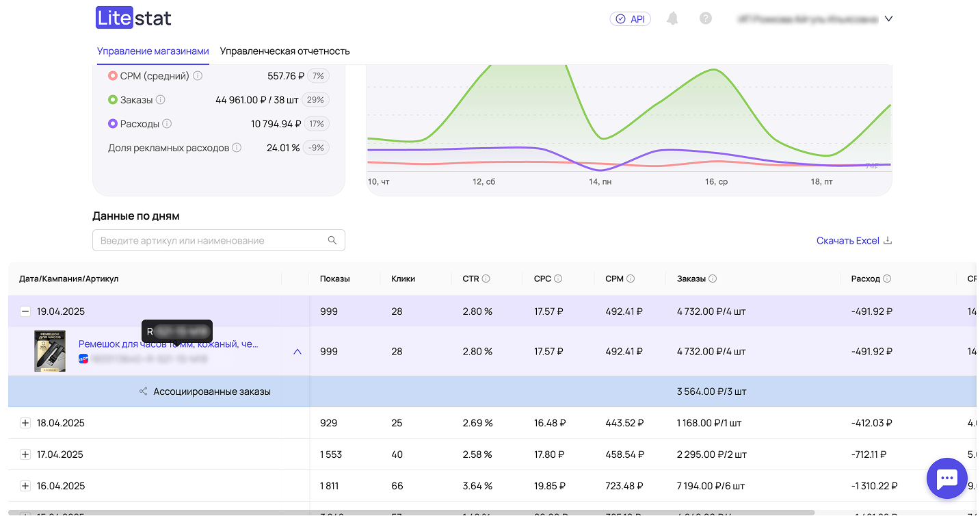980x516 pixels.
Task: Click the API status button
Action: pos(630,19)
